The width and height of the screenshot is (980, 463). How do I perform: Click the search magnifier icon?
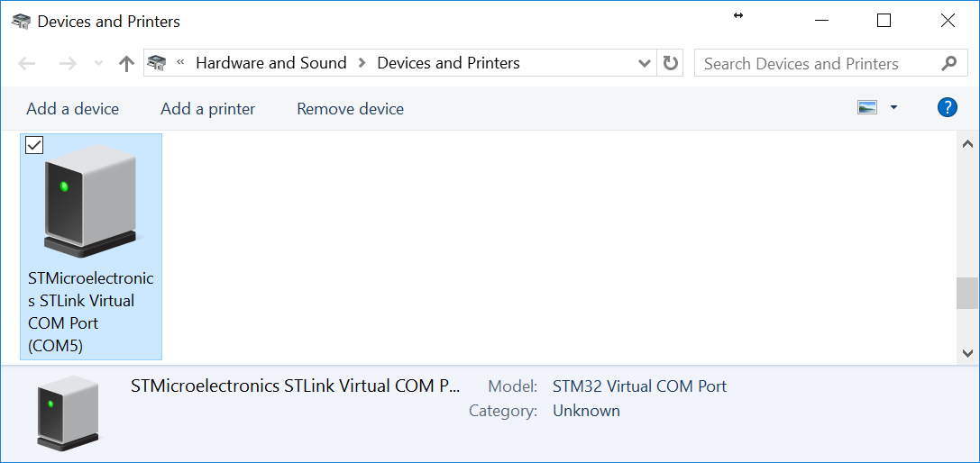[948, 63]
